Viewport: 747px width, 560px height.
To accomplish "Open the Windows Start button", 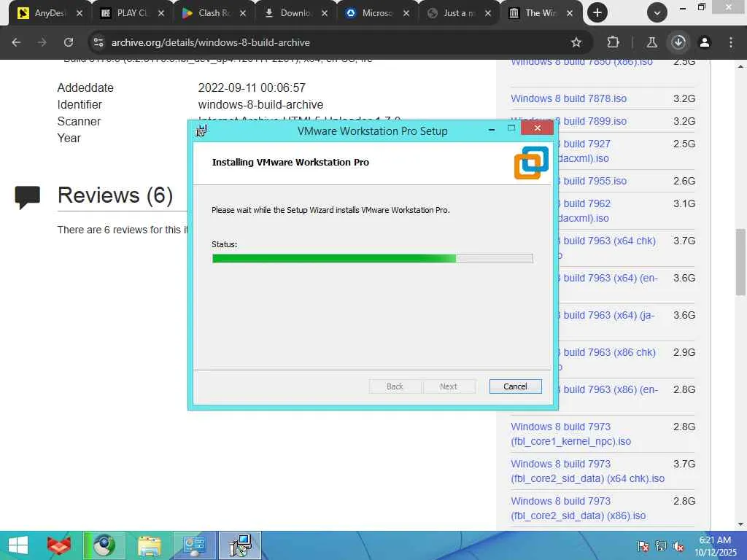I will click(18, 545).
